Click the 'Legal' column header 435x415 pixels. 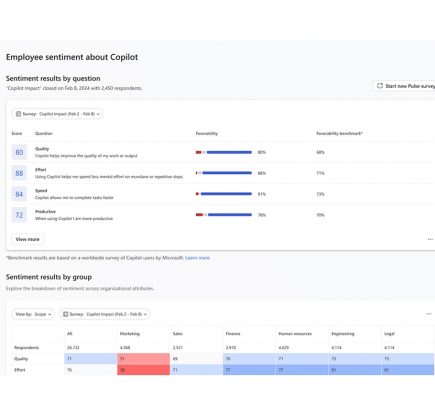389,334
